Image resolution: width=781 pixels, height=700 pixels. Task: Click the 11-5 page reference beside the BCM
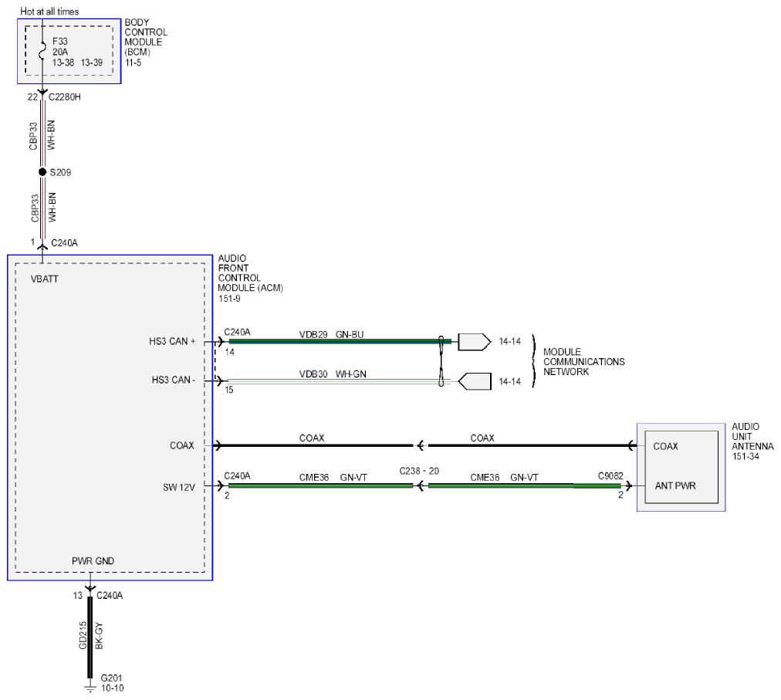click(133, 63)
